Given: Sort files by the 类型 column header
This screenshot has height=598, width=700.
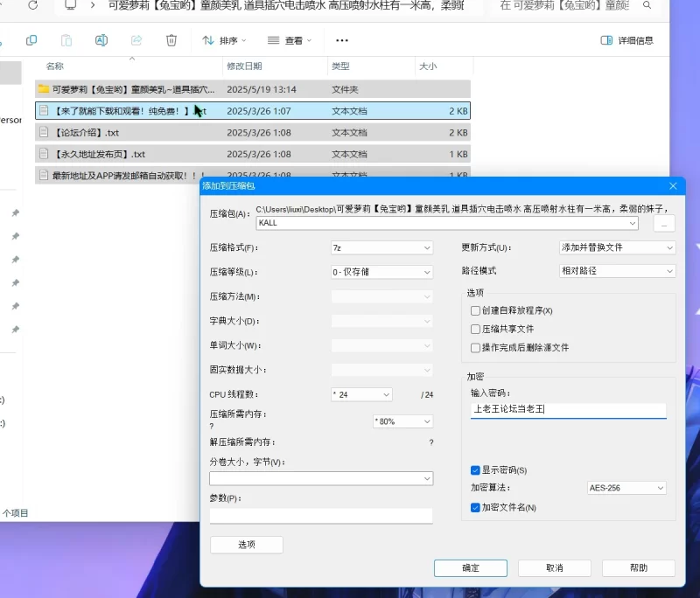Looking at the screenshot, I should pos(340,66).
